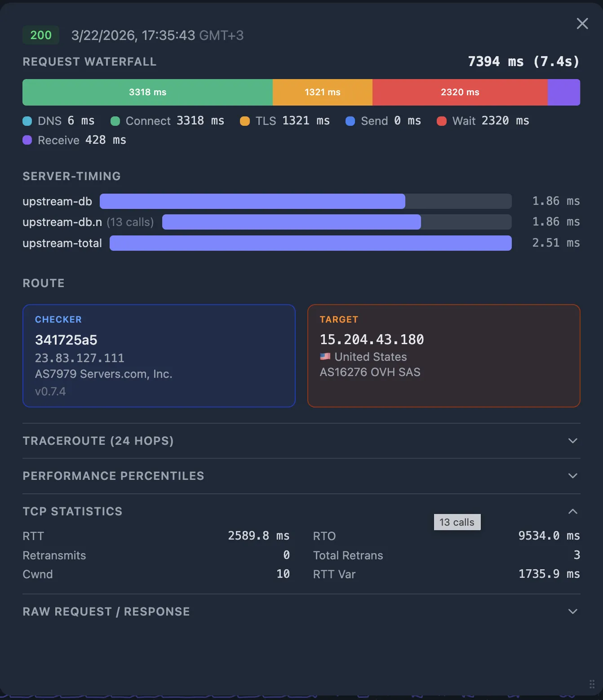603x700 pixels.
Task: Open the Server-Timing section header
Action: coord(71,176)
